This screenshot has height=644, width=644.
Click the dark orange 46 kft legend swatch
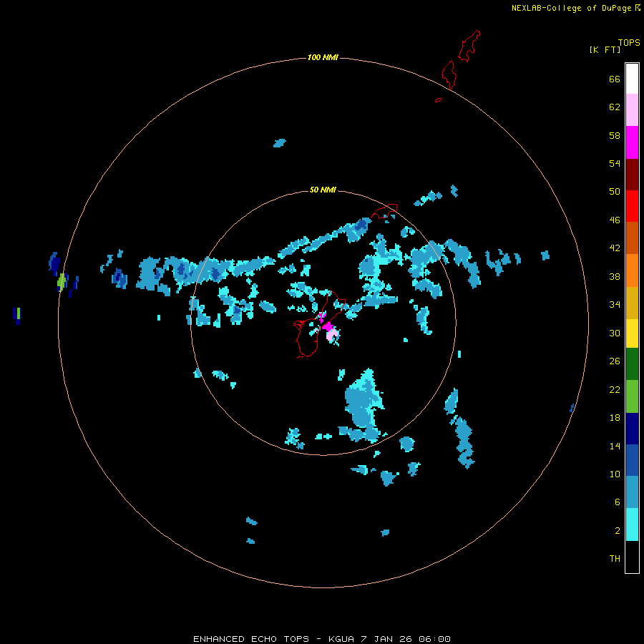pyautogui.click(x=632, y=238)
